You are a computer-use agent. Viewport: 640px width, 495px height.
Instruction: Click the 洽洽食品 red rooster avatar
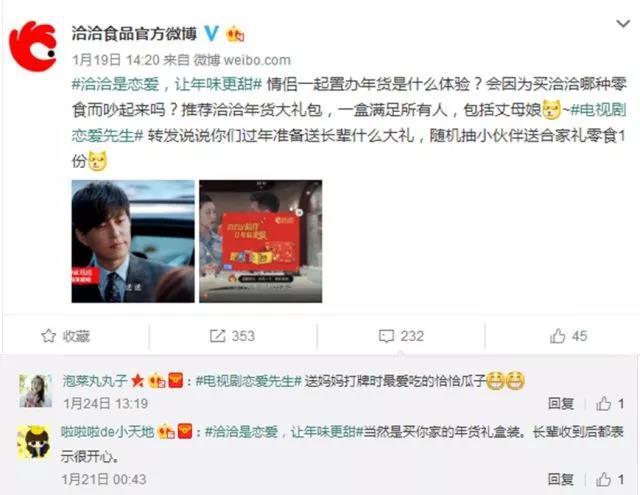33,47
